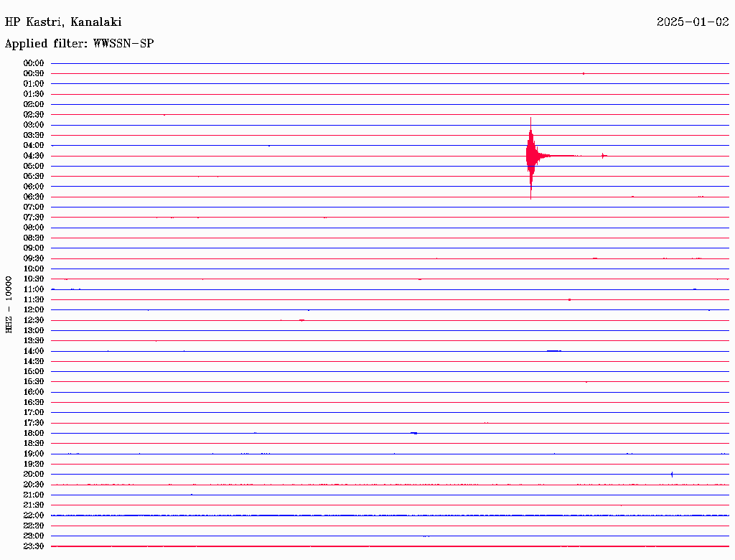Click the red dot on the 00:30 trace
The height and width of the screenshot is (560, 735).
584,74
